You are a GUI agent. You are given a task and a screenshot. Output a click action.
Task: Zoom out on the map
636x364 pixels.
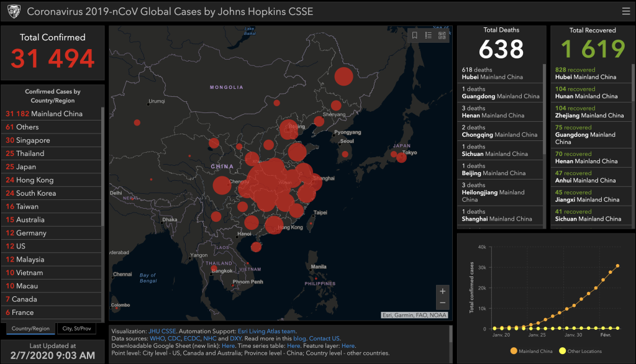442,303
